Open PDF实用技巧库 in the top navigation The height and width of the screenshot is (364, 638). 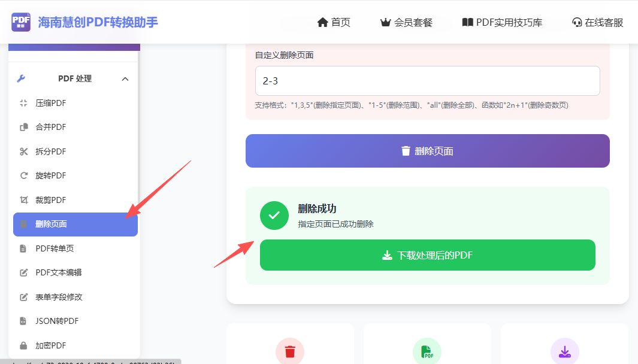pos(502,22)
